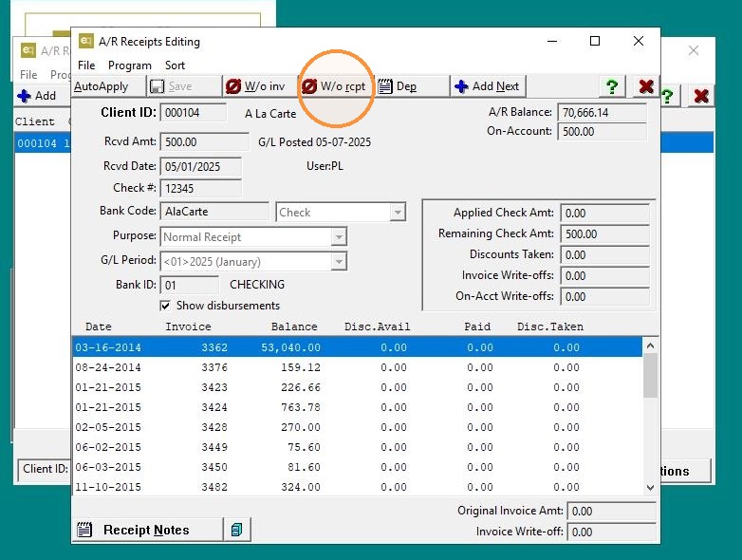Screen dimensions: 742x560
Task: Click the W/o rcpt write-off receipt button
Action: coord(336,86)
